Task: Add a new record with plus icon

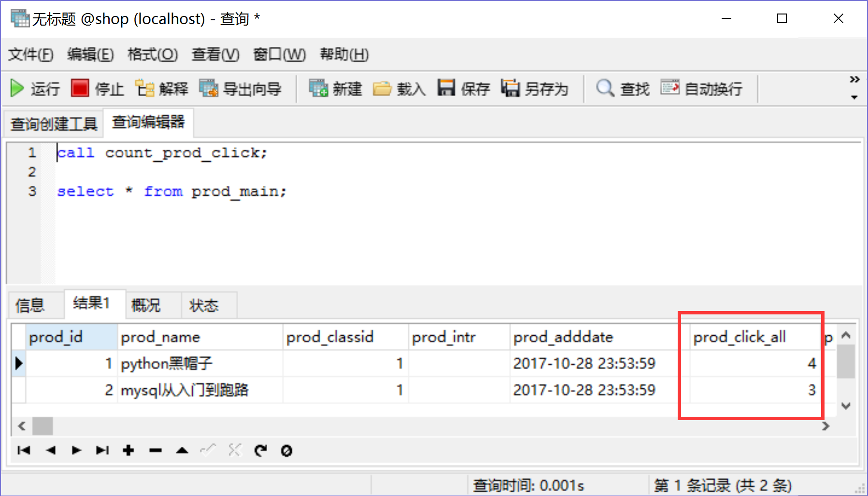Action: (x=128, y=451)
